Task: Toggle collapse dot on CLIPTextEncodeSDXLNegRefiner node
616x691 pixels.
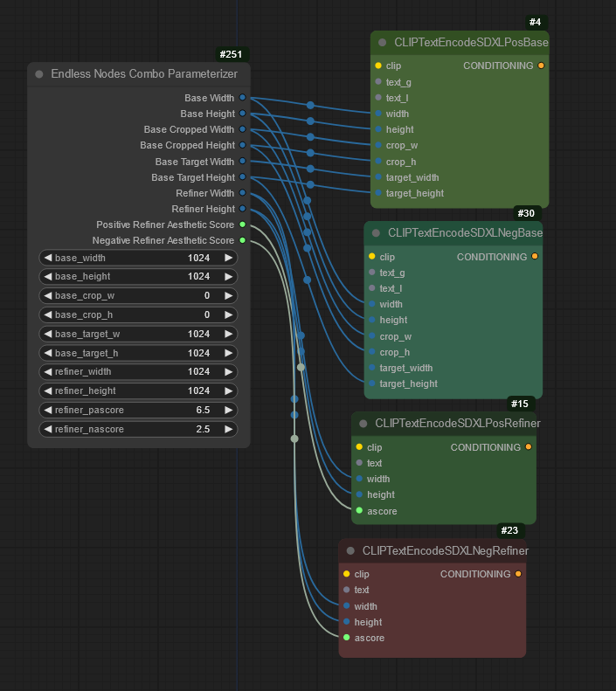Action: point(350,551)
